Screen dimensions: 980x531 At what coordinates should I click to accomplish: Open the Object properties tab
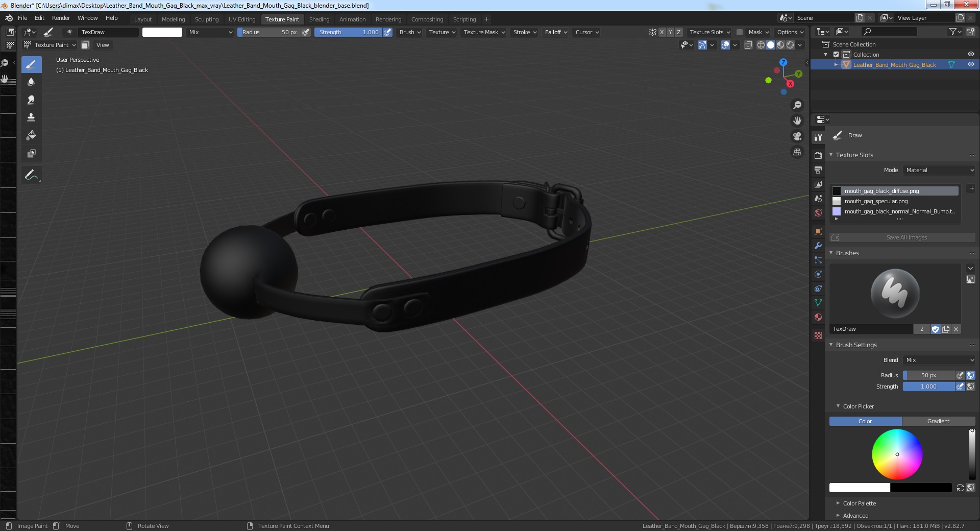(x=818, y=231)
